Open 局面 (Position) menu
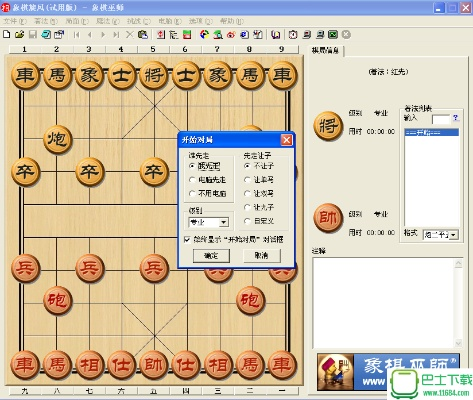The image size is (473, 400). click(x=77, y=21)
